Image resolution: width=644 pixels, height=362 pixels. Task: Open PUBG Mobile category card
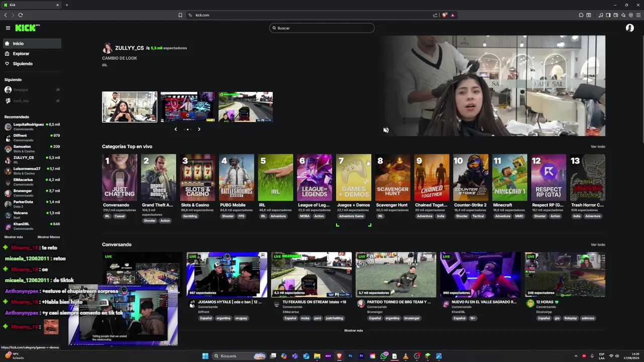(x=236, y=178)
